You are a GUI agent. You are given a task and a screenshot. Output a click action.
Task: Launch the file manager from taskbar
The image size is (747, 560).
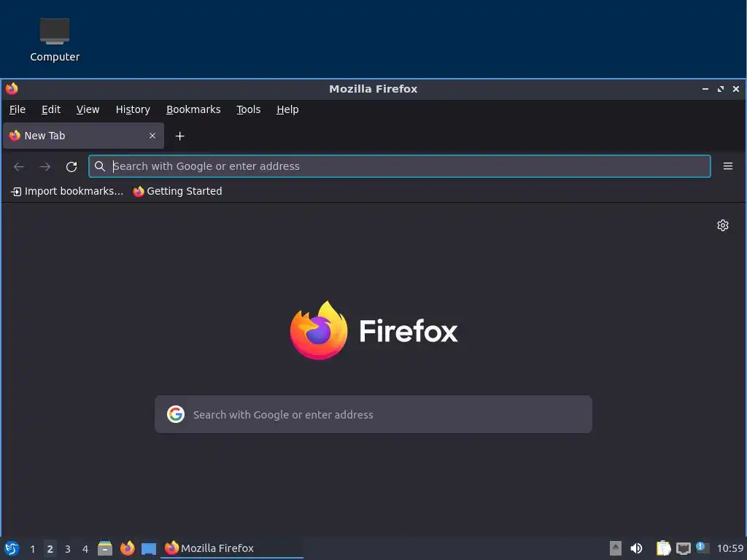(x=105, y=548)
